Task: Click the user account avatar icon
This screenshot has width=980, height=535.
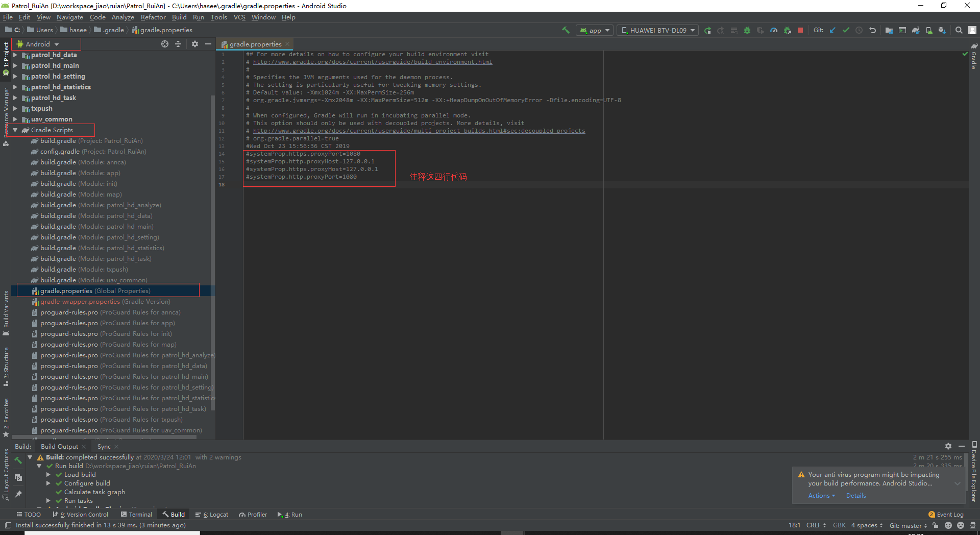Action: point(972,31)
